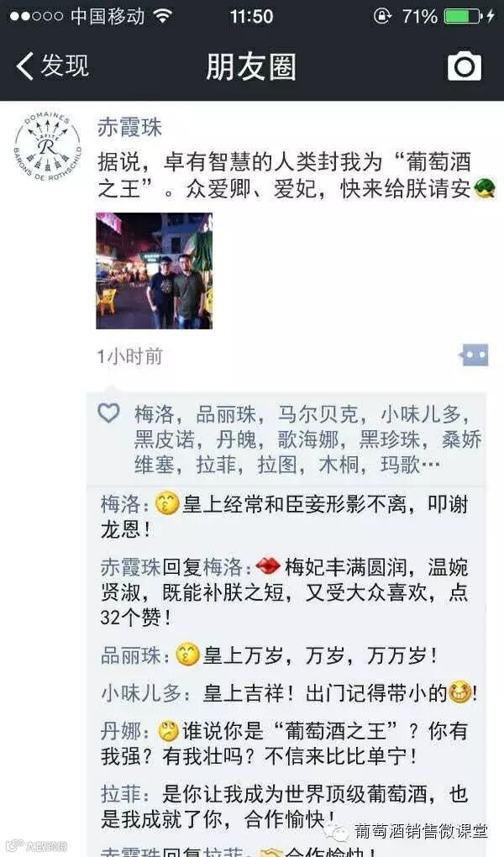
Task: Tap the battery indicator in status bar
Action: [463, 17]
